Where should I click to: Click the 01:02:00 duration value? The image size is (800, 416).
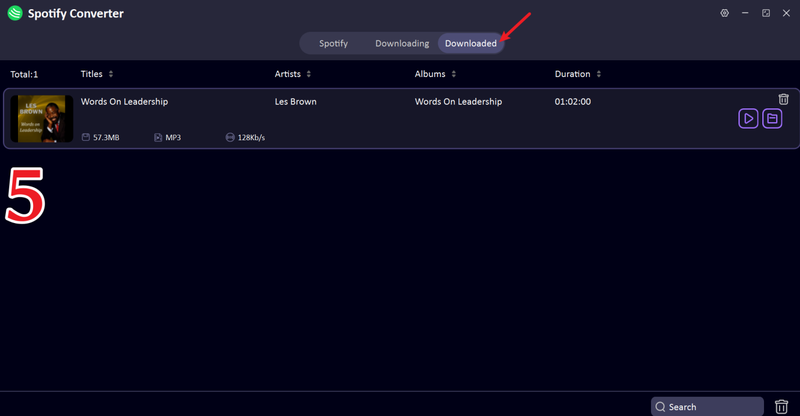572,102
